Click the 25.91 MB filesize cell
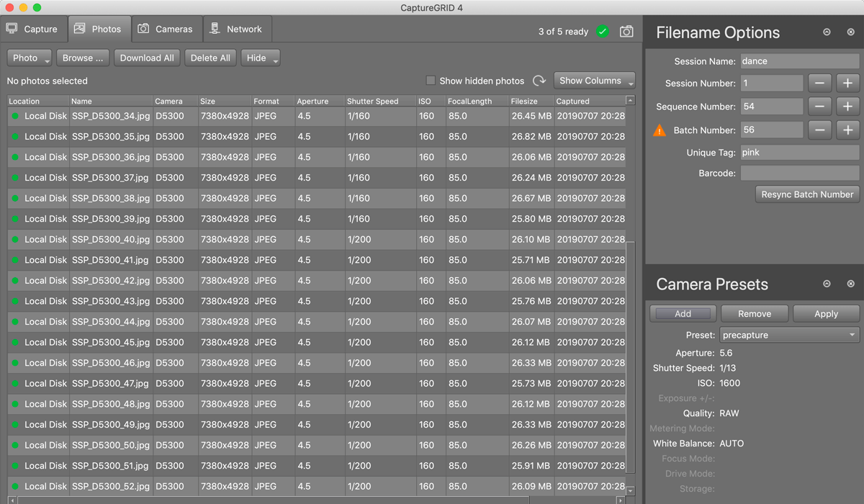This screenshot has height=504, width=864. pos(531,466)
